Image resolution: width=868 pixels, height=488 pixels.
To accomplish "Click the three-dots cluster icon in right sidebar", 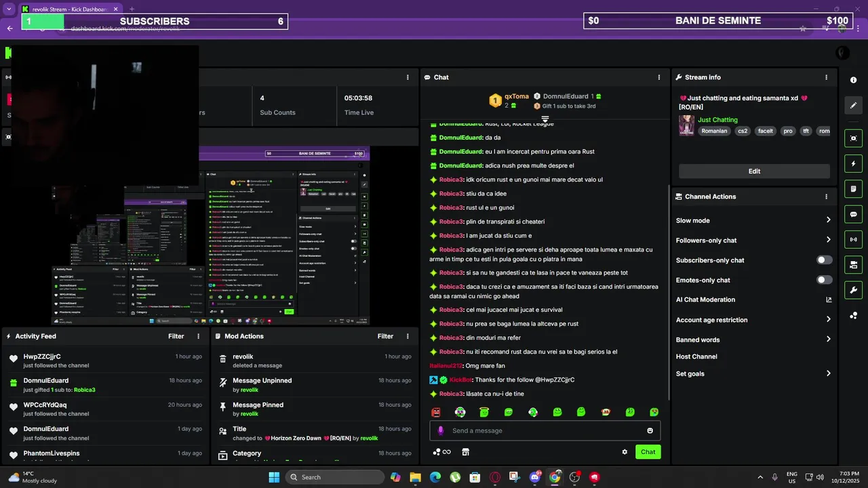I will tap(853, 316).
